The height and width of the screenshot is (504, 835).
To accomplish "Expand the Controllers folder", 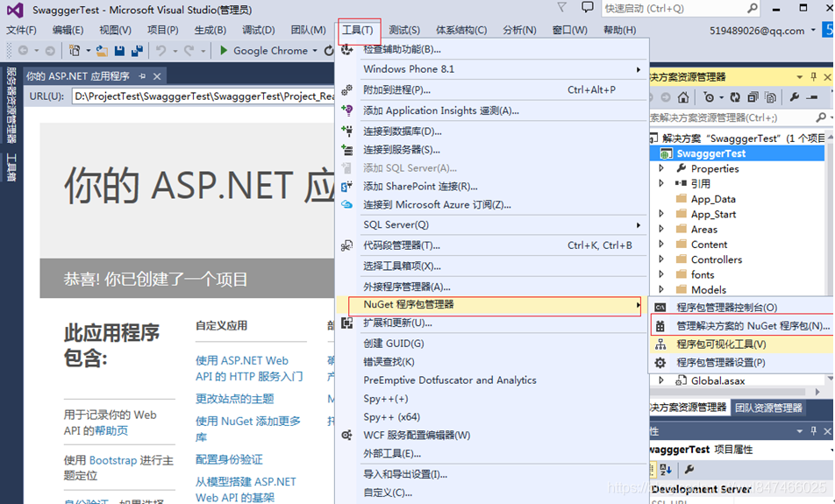I will [x=661, y=259].
